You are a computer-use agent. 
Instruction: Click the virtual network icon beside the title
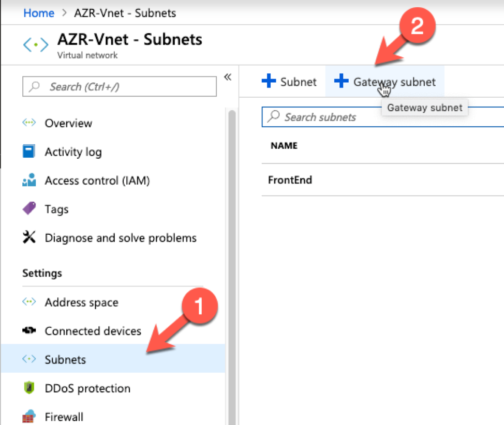point(36,44)
